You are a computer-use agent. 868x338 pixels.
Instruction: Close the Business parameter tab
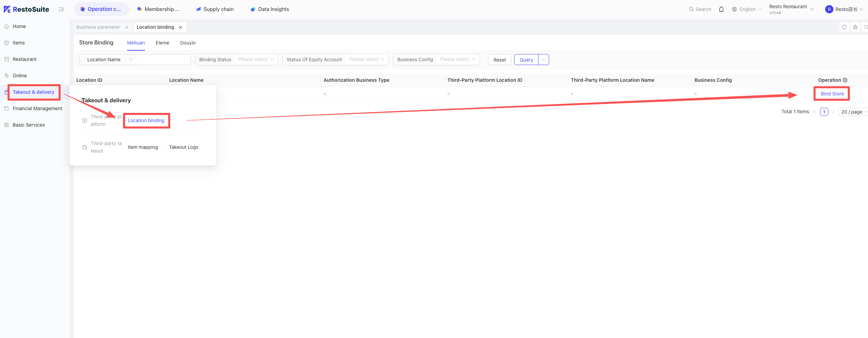pyautogui.click(x=127, y=27)
